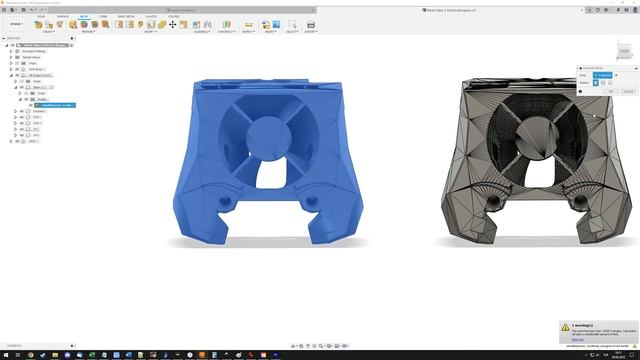Toggle visibility of the last tree component

(x=17, y=141)
